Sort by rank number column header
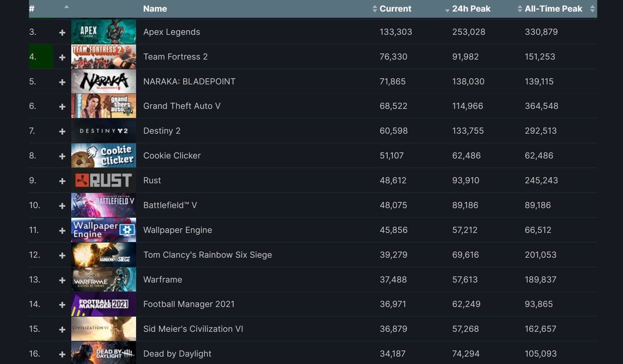 (32, 9)
